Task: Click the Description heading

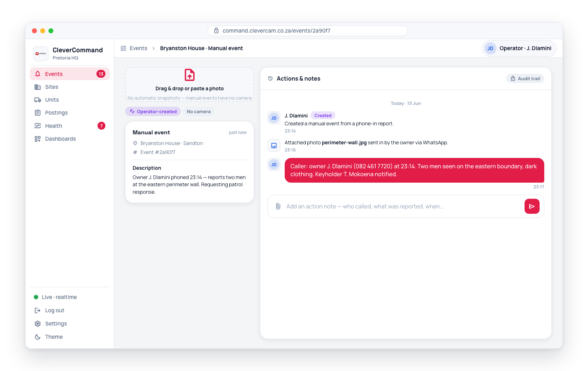Action: click(147, 168)
